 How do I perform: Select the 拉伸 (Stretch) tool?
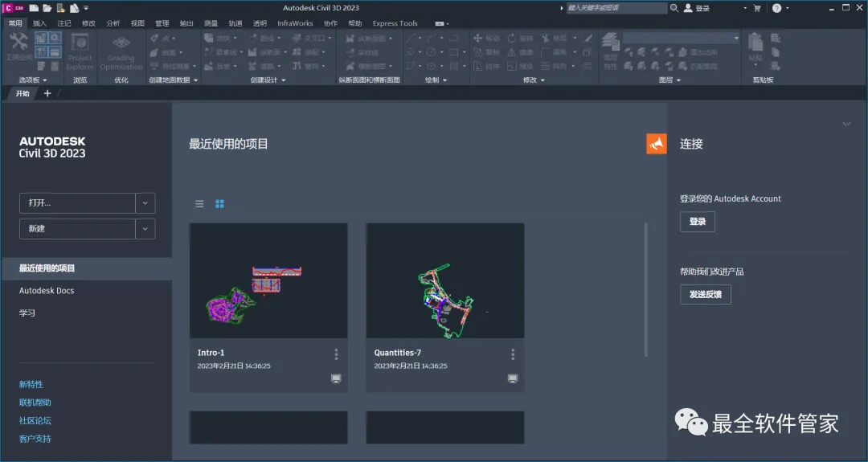pos(485,66)
